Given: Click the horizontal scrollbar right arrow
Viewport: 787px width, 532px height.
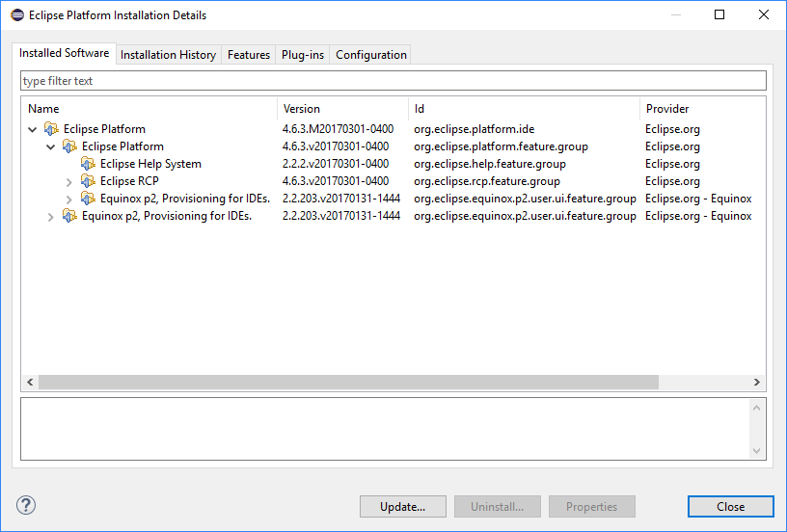Looking at the screenshot, I should coord(757,382).
